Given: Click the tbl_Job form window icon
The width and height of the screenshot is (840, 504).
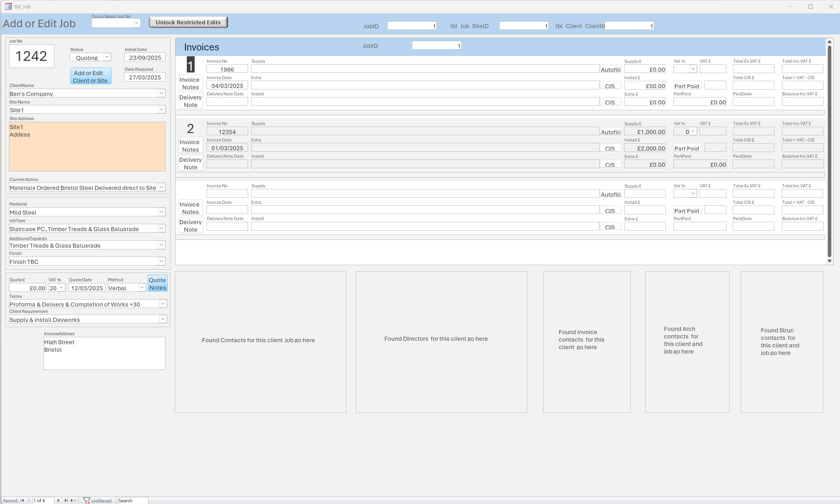Looking at the screenshot, I should click(x=8, y=6).
